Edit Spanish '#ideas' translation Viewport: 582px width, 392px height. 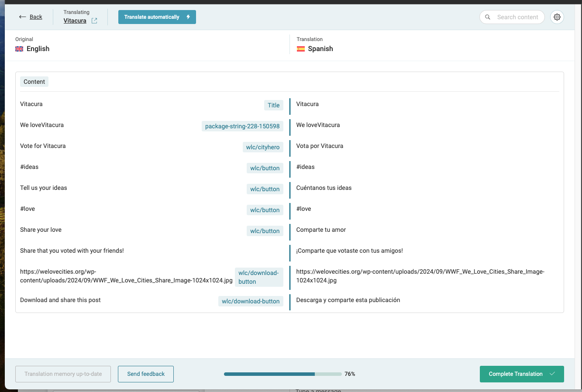click(x=305, y=167)
